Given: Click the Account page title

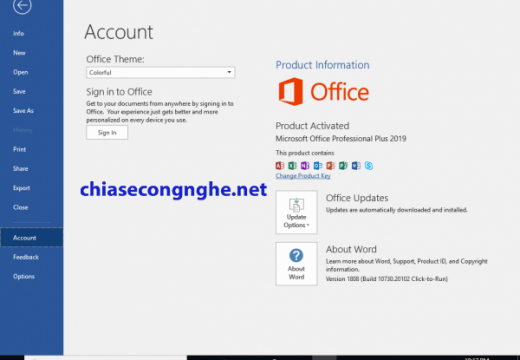Looking at the screenshot, I should pos(119,32).
